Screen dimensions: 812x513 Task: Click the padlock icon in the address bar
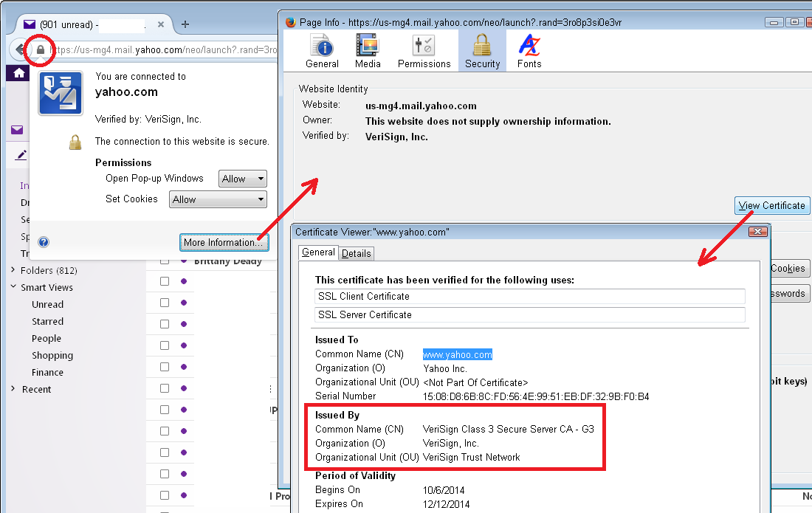[41, 49]
